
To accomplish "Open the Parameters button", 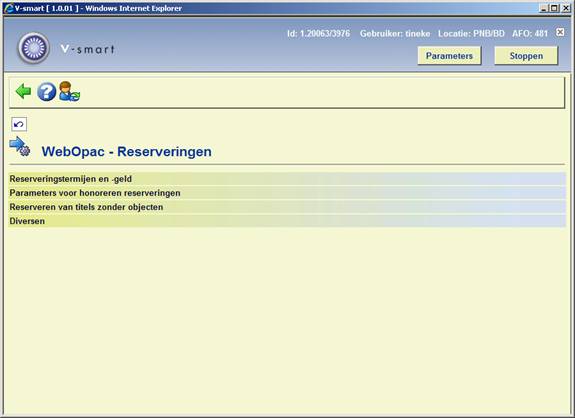I will (449, 56).
